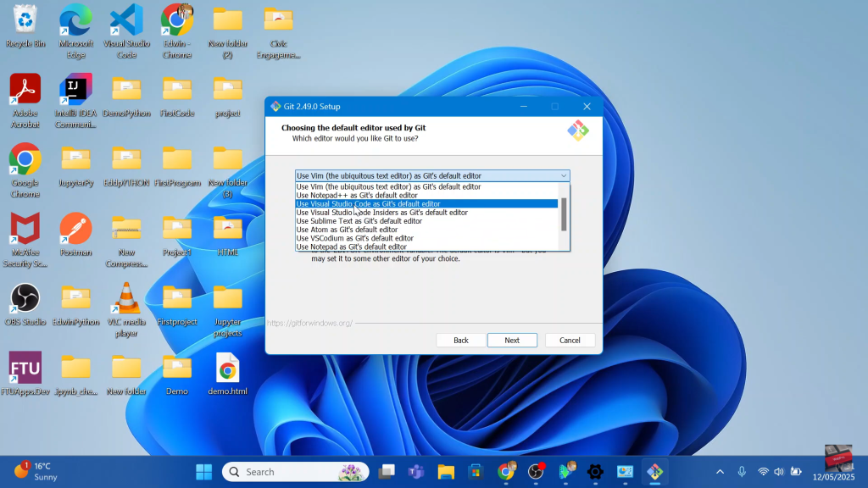This screenshot has width=868, height=488.
Task: Show hidden system tray icons chevron
Action: [x=720, y=471]
